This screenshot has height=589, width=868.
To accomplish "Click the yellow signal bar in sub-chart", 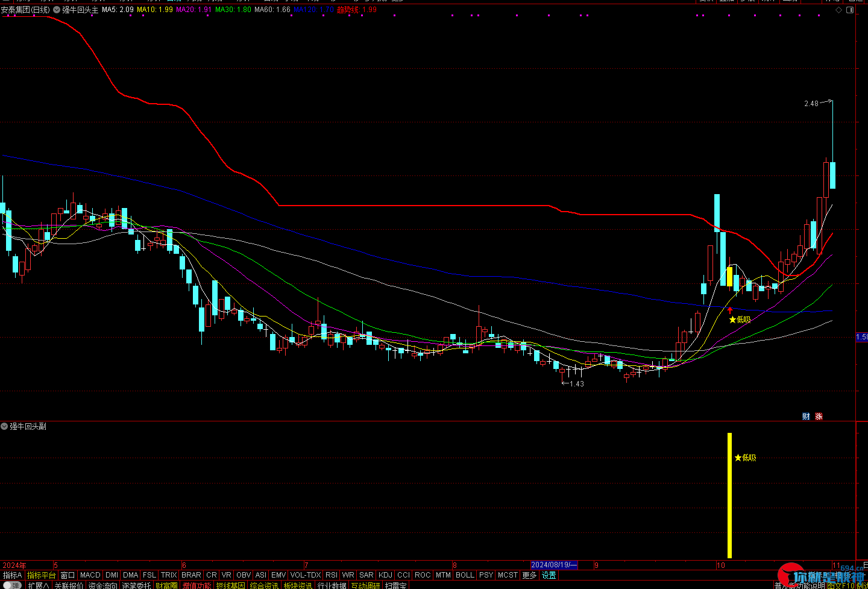I will pos(729,496).
